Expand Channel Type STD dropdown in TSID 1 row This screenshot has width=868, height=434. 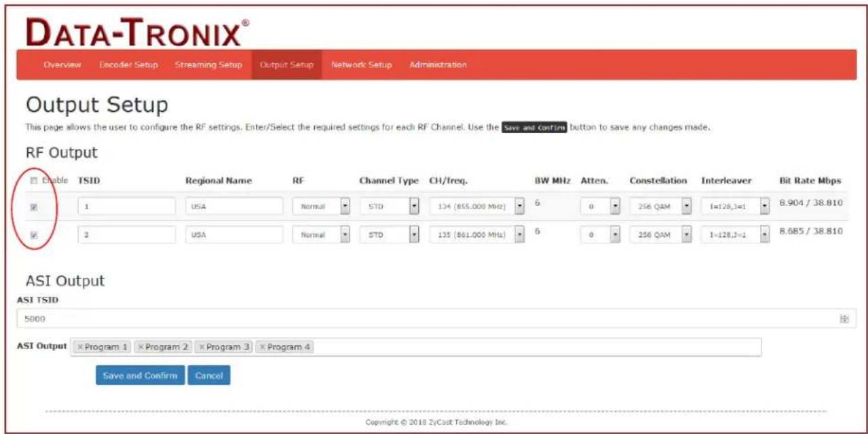click(x=390, y=206)
